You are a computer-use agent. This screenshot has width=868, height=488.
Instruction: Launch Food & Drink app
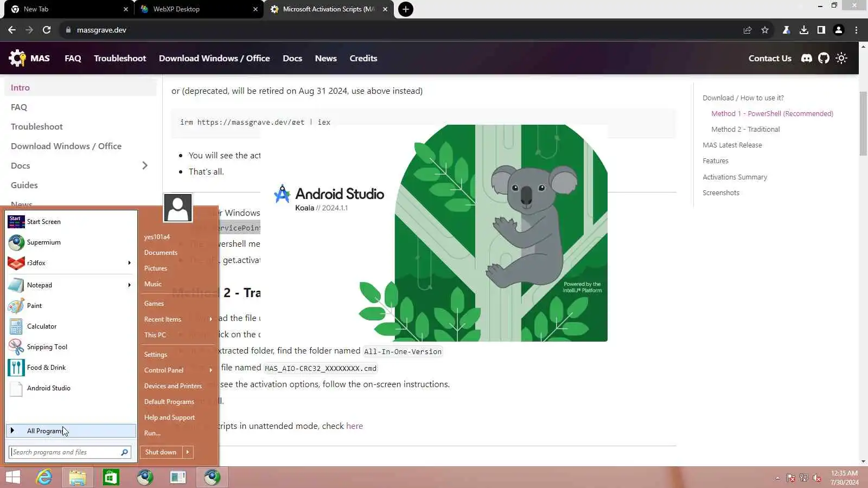71,368
